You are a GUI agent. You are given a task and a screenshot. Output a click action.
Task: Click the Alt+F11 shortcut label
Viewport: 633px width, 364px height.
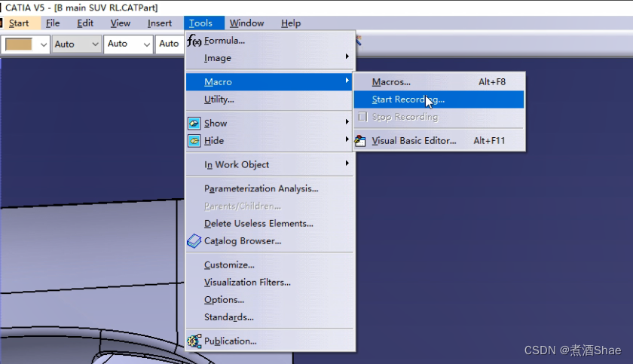489,141
